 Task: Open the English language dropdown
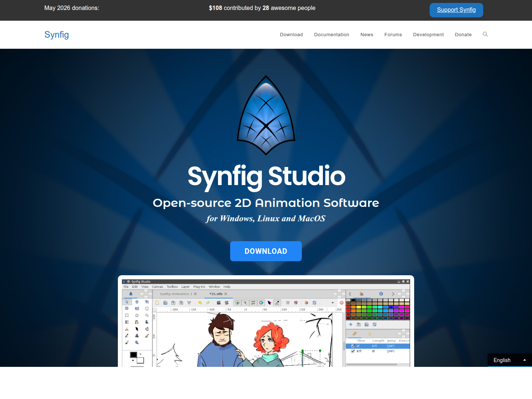click(510, 360)
